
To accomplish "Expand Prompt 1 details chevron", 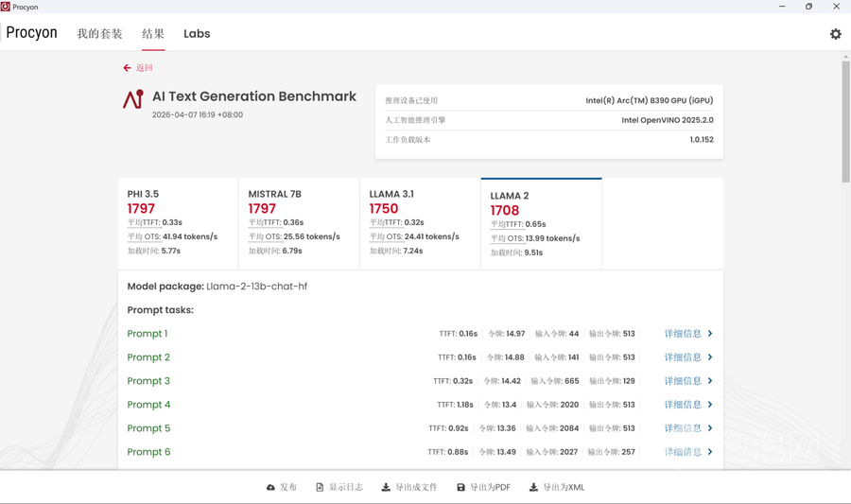I will click(710, 334).
